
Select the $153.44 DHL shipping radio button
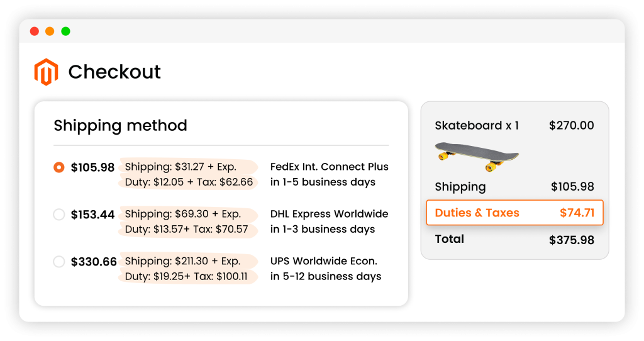point(59,215)
